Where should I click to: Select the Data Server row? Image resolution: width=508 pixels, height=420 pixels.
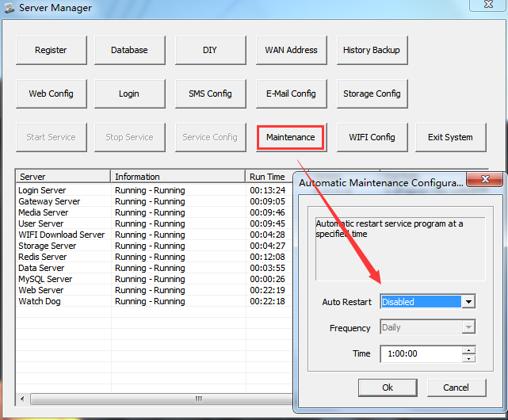(x=155, y=268)
